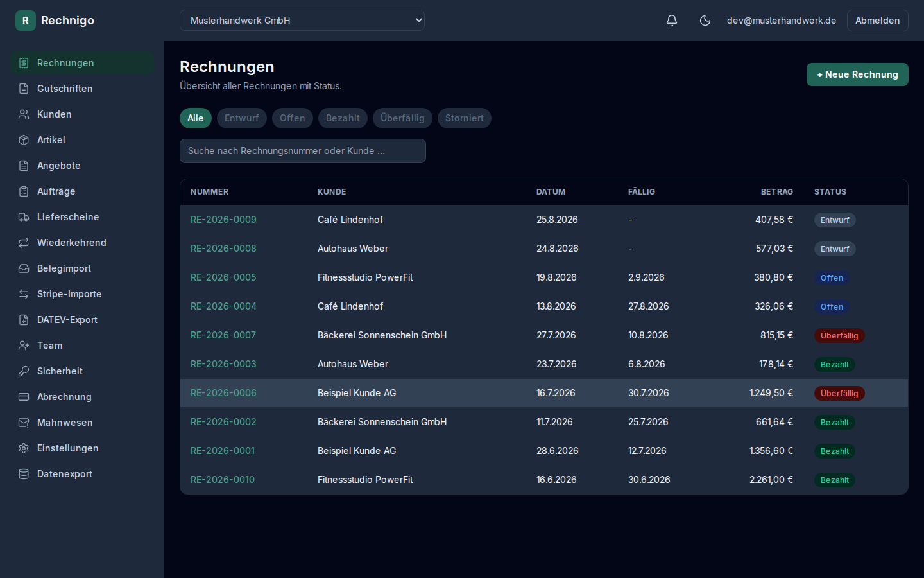Select the DATEV-Export download icon
Viewport: 924px width, 578px height.
coord(24,320)
